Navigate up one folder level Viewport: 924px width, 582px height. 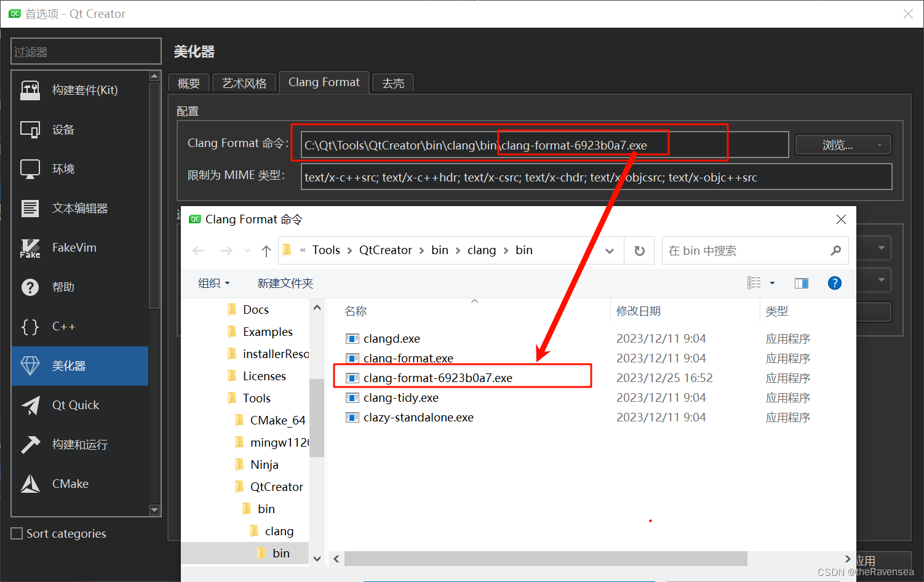point(266,250)
